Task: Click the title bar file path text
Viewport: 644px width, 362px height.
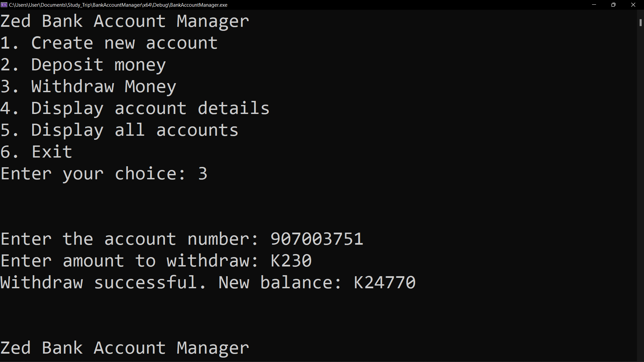Action: point(118,5)
